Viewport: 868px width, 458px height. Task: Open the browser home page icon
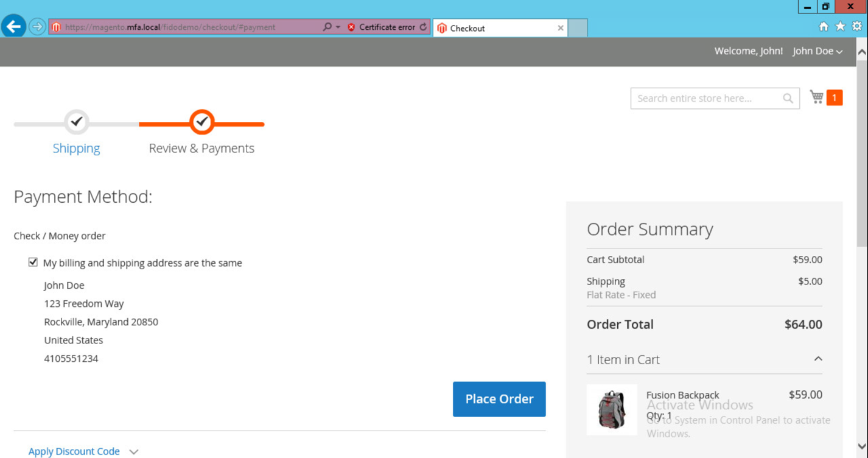[x=824, y=26]
